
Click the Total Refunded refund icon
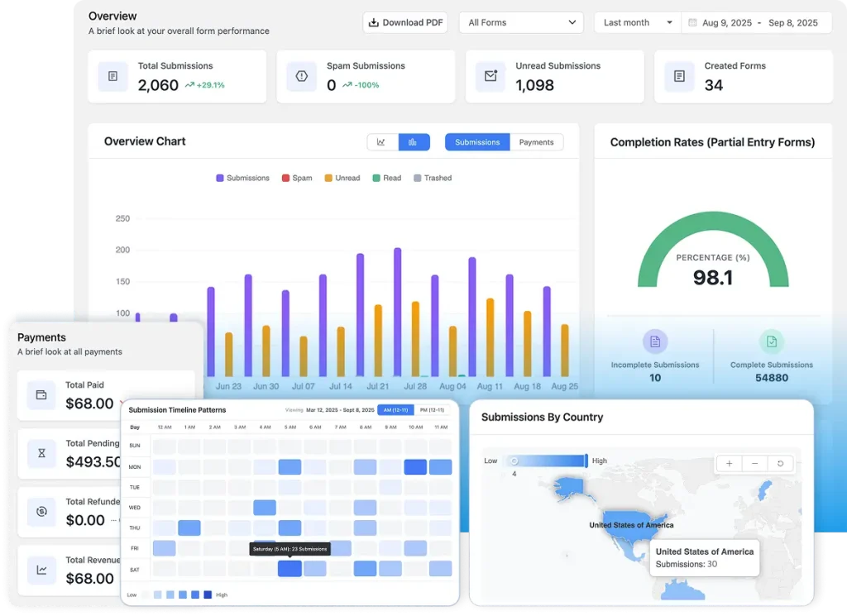click(41, 512)
